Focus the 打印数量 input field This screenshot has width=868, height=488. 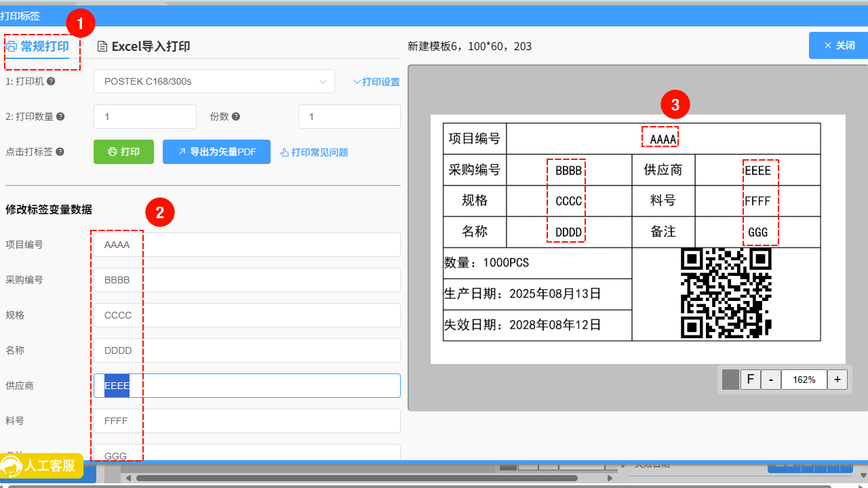coord(145,117)
